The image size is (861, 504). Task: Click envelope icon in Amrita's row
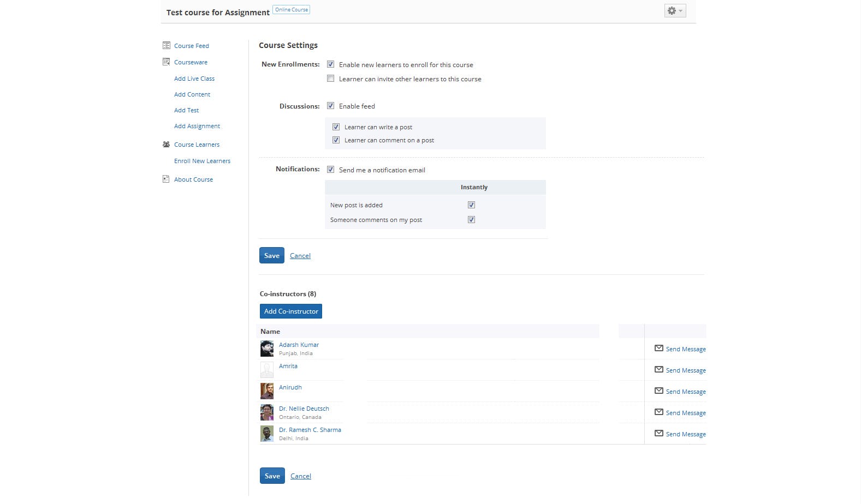pos(659,369)
